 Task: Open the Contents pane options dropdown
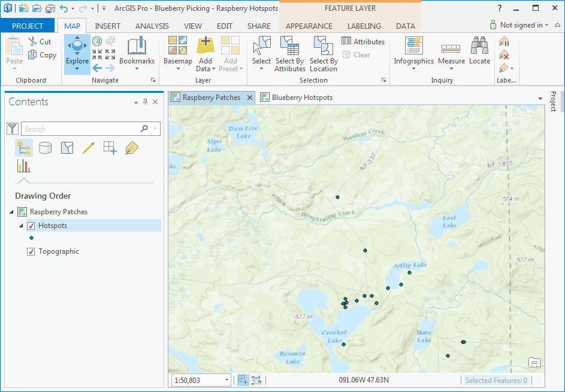click(136, 102)
